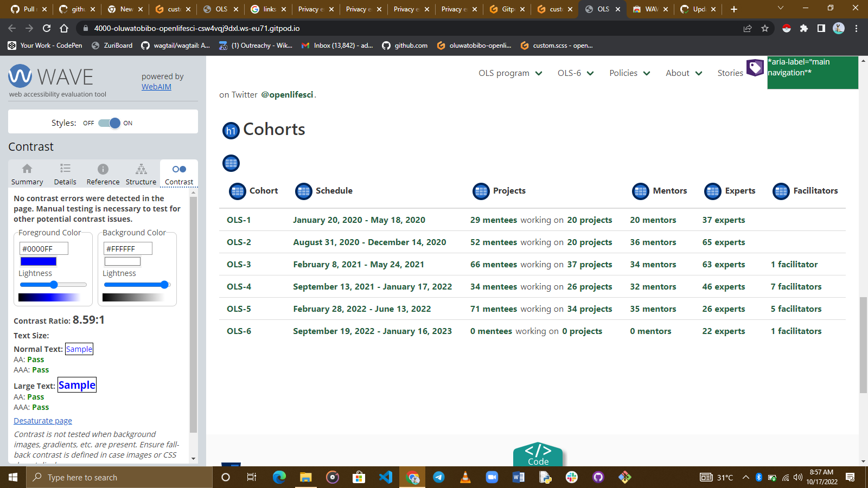
Task: Click the table header icon next to Schedule
Action: (304, 191)
